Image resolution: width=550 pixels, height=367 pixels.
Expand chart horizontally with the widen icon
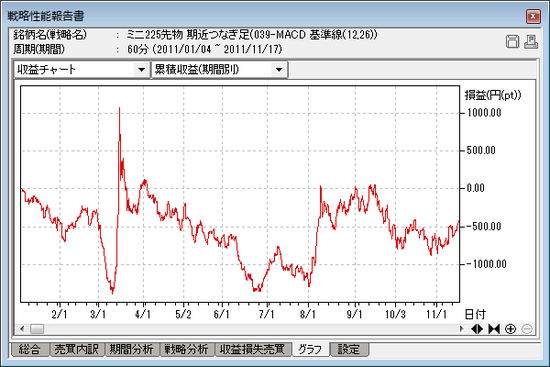tap(477, 329)
